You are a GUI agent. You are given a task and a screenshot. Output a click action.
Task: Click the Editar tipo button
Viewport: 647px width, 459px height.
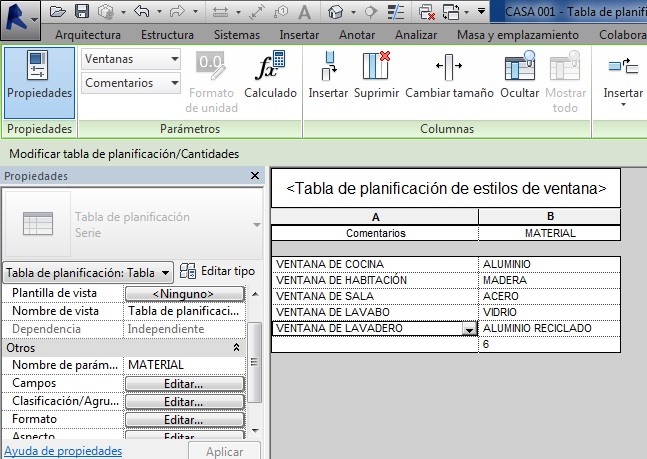[218, 271]
